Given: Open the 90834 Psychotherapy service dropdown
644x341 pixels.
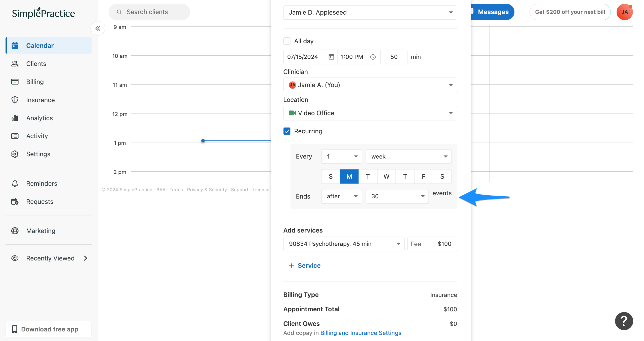Looking at the screenshot, I should click(x=344, y=244).
